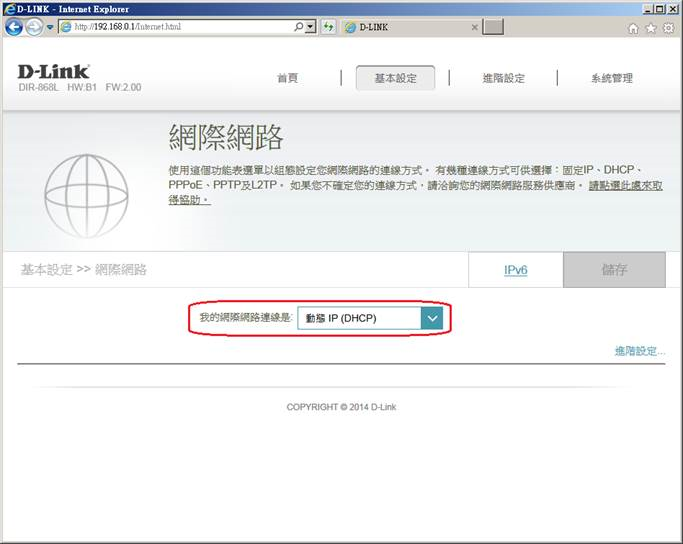Open the browser Home icon
The image size is (683, 544).
[x=633, y=28]
